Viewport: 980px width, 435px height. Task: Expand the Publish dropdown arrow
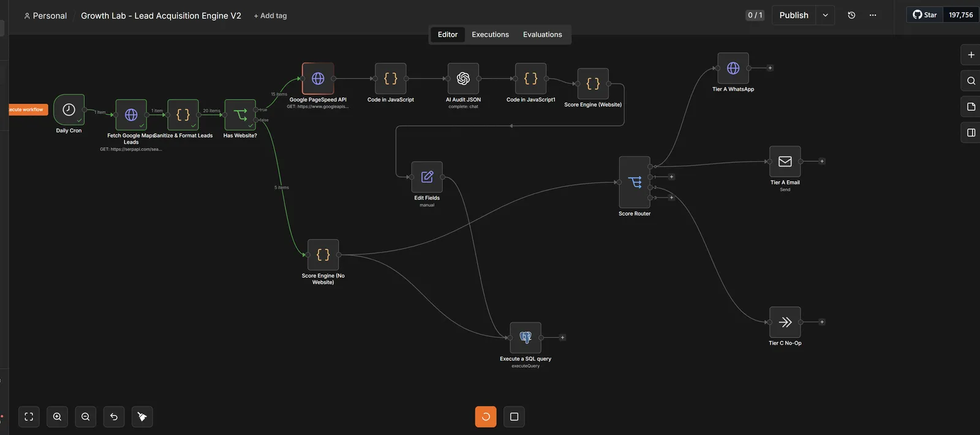coord(825,15)
